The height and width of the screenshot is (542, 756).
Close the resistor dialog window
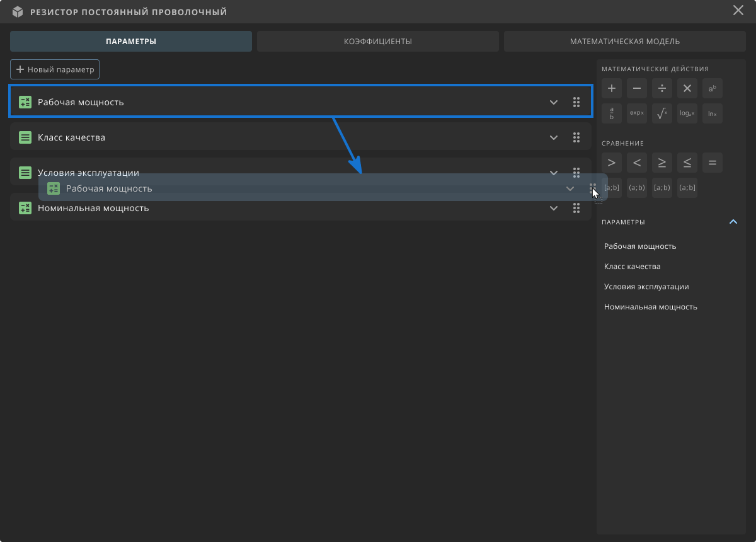tap(738, 10)
